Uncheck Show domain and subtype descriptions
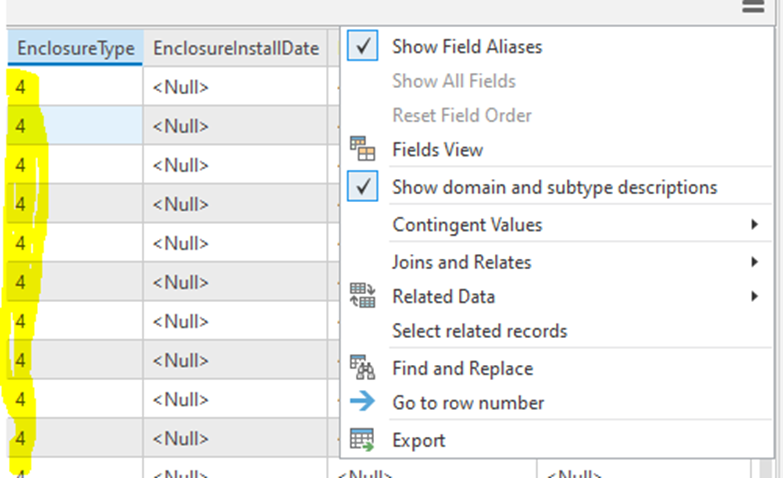The width and height of the screenshot is (783, 478). pyautogui.click(x=363, y=187)
